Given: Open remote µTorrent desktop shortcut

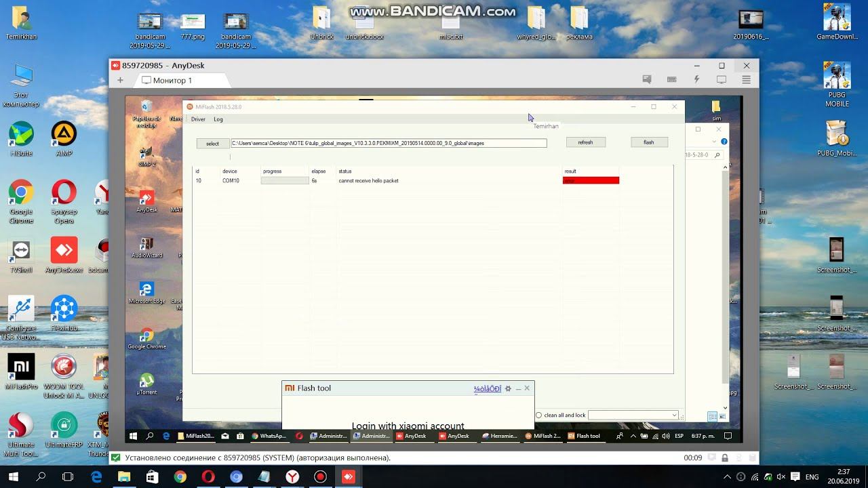Looking at the screenshot, I should [x=146, y=384].
